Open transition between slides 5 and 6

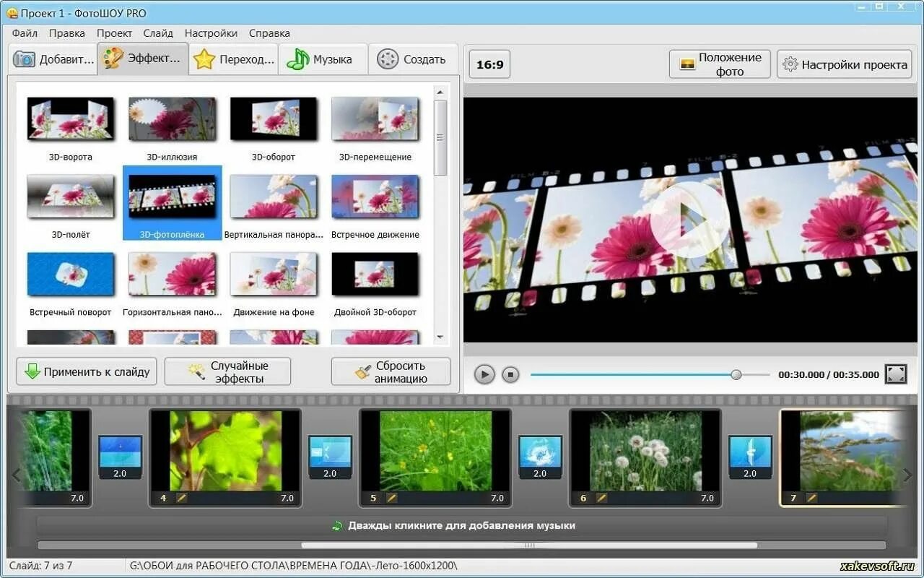(540, 457)
